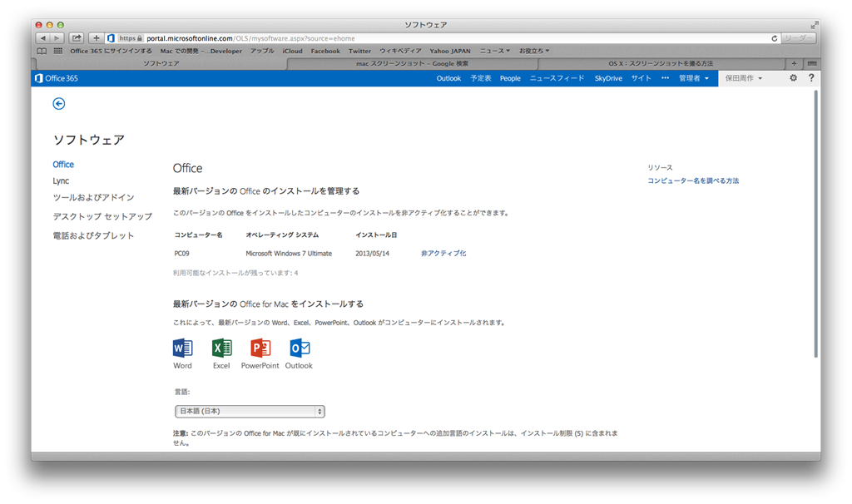852x504 pixels.
Task: Switch to the ソフトウェア tab
Action: coord(161,63)
